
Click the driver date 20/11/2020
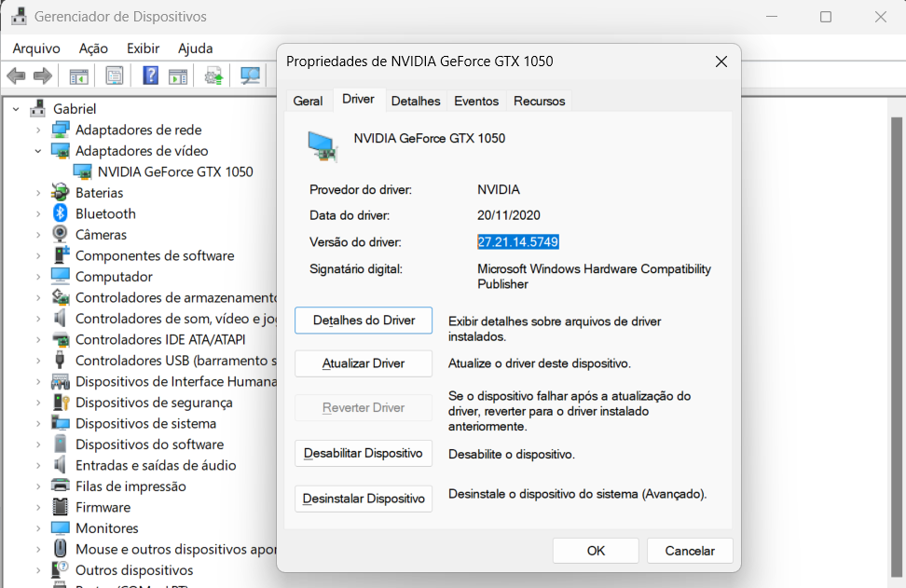tap(509, 215)
